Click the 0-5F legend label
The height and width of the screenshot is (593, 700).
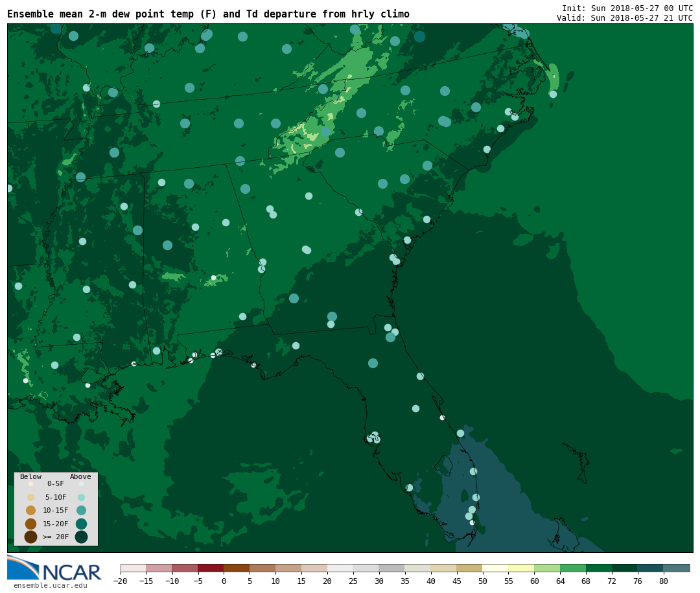[x=56, y=483]
